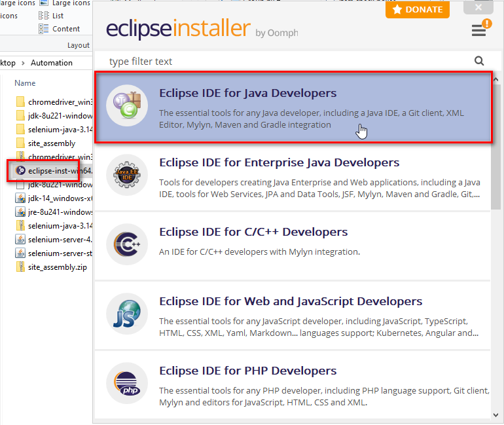Viewport: 504px width, 425px height.
Task: Click the site_assembly folder icon
Action: point(20,143)
